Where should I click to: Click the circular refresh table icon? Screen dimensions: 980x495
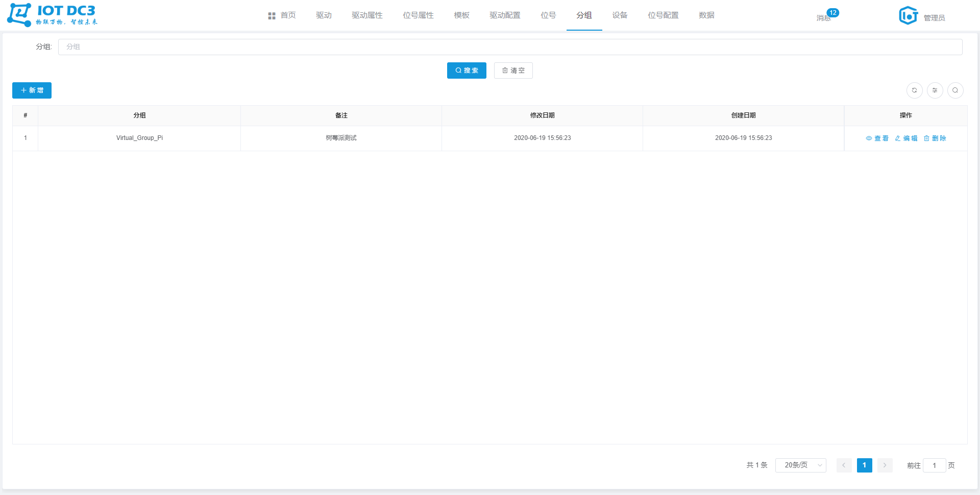(914, 90)
